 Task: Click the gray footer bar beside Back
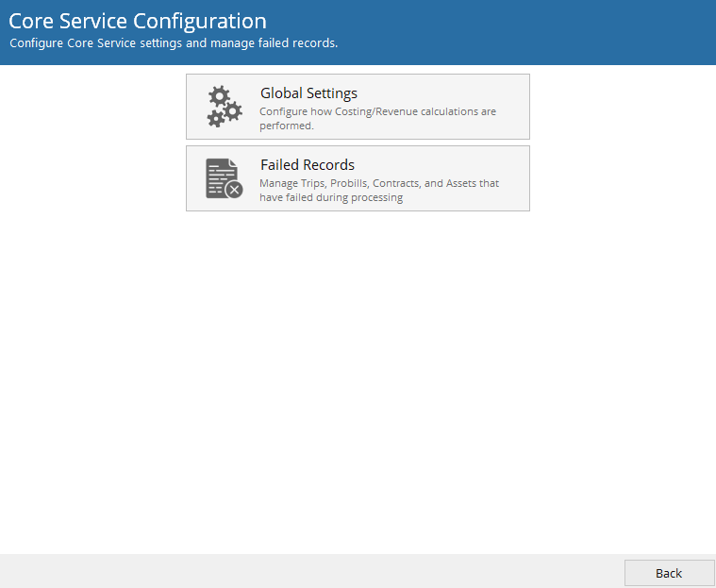pyautogui.click(x=311, y=572)
